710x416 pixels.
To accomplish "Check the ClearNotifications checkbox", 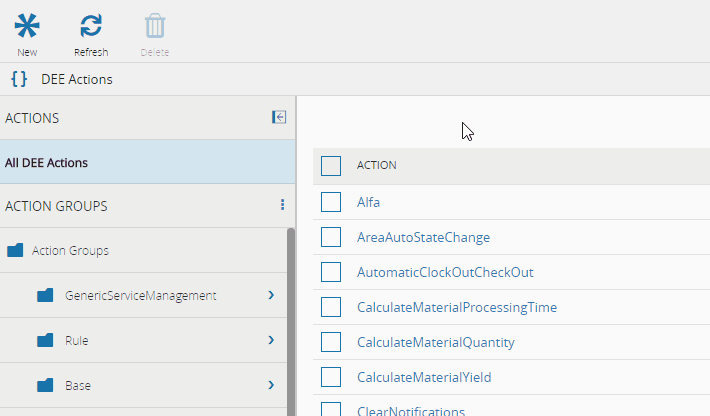I will click(331, 409).
